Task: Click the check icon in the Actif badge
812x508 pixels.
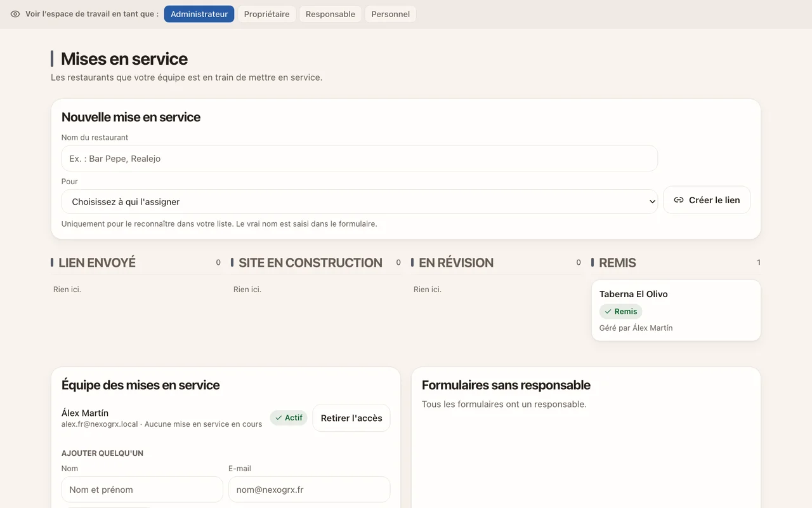Action: click(x=278, y=418)
